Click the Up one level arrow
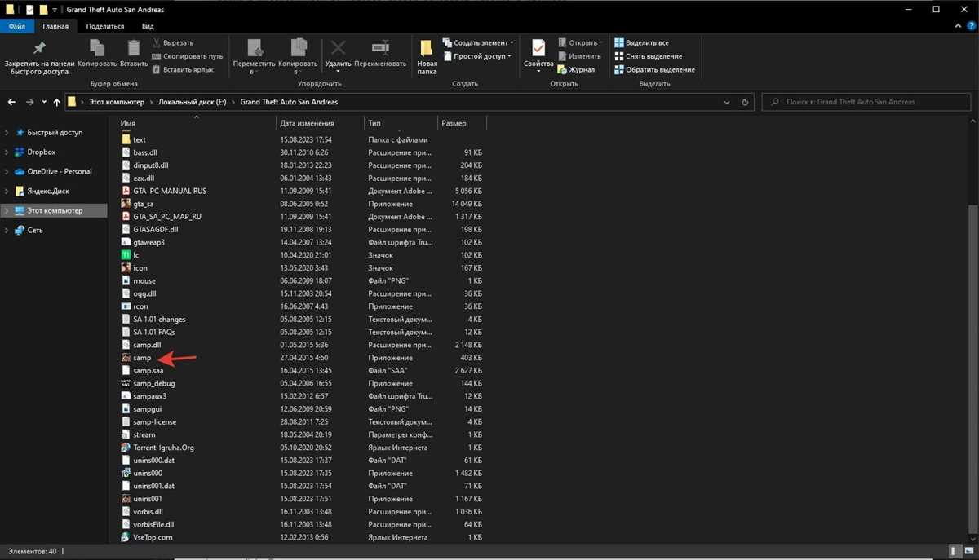 click(56, 102)
